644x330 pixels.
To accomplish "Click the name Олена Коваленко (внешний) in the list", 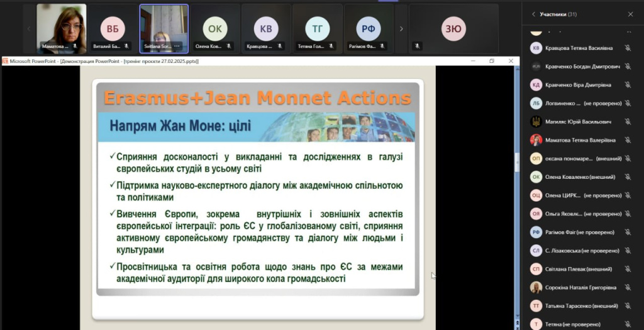I will 580,177.
